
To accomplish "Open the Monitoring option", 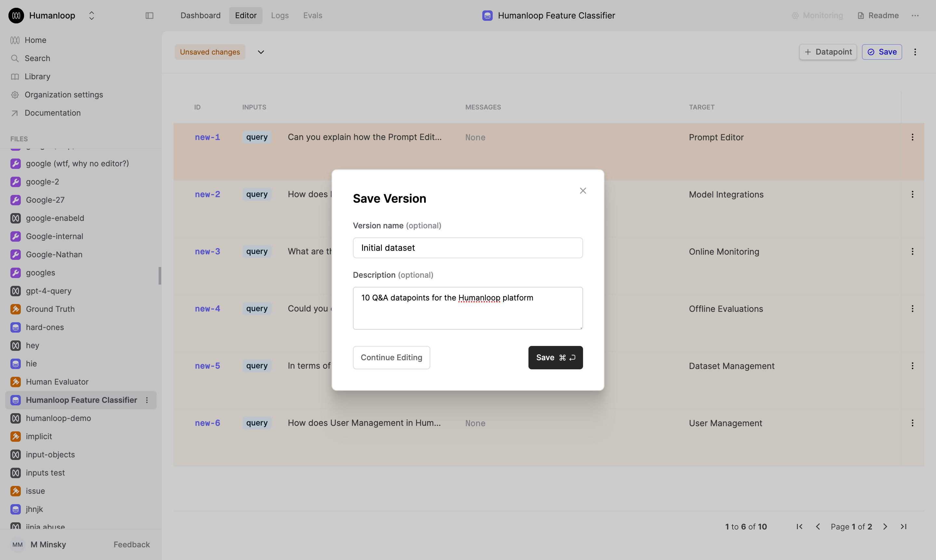I will [x=817, y=16].
